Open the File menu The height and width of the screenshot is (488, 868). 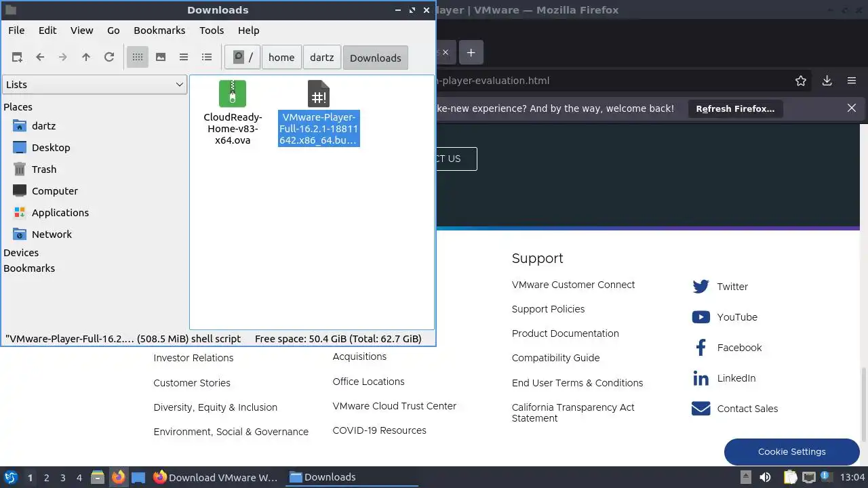16,30
